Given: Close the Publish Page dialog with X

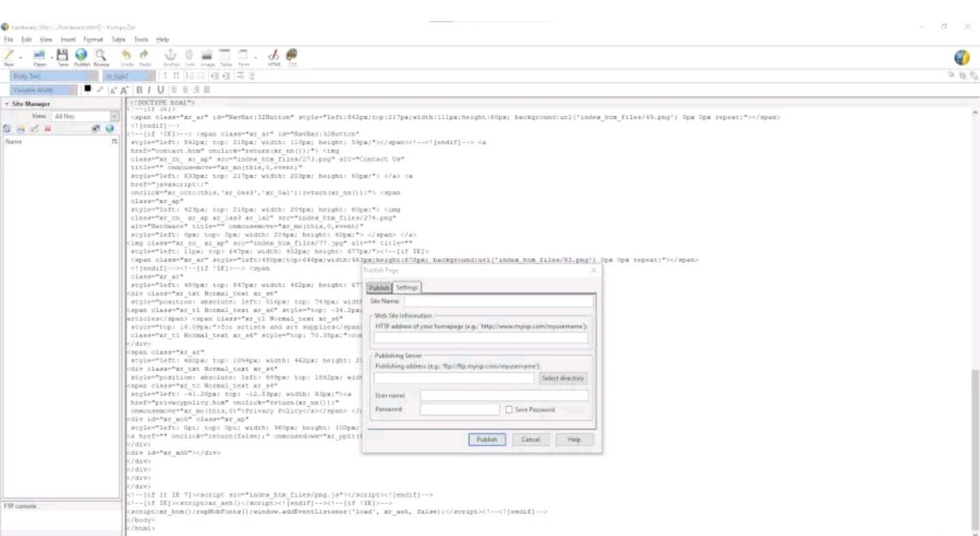Looking at the screenshot, I should (x=593, y=270).
